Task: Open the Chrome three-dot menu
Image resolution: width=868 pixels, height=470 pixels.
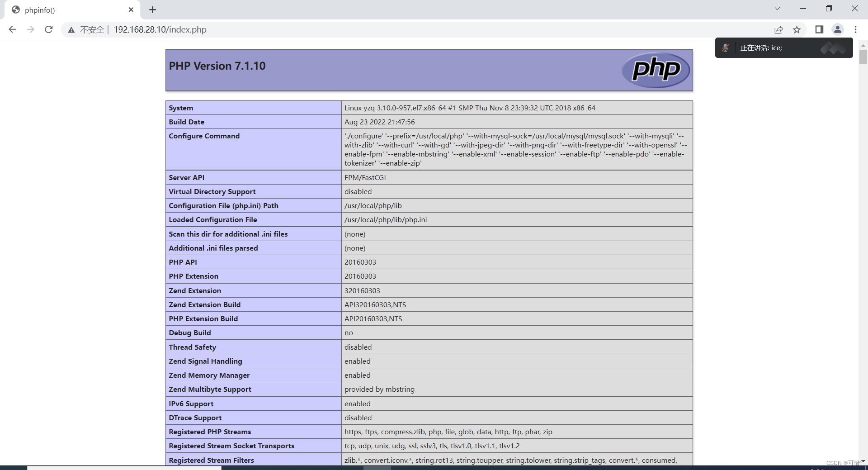Action: click(x=855, y=29)
